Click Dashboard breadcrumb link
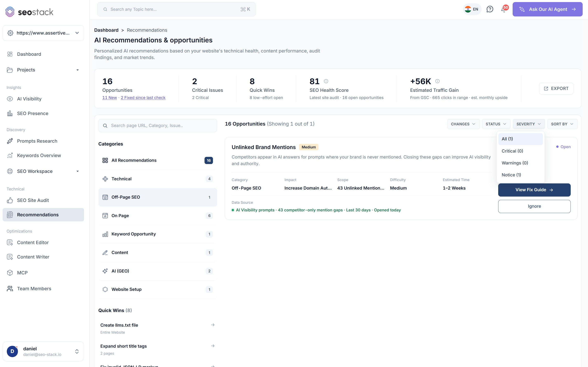The image size is (588, 367). pos(106,30)
